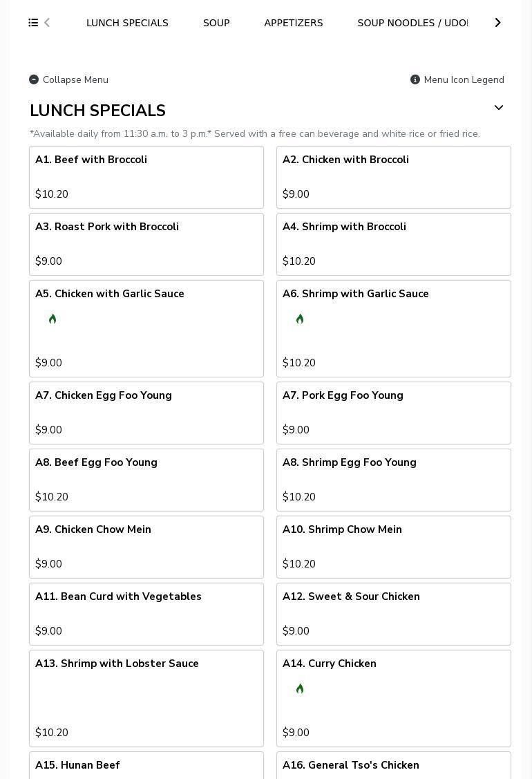The height and width of the screenshot is (779, 532).
Task: Select A1. Beef with Broccoli item
Action: pos(146,177)
